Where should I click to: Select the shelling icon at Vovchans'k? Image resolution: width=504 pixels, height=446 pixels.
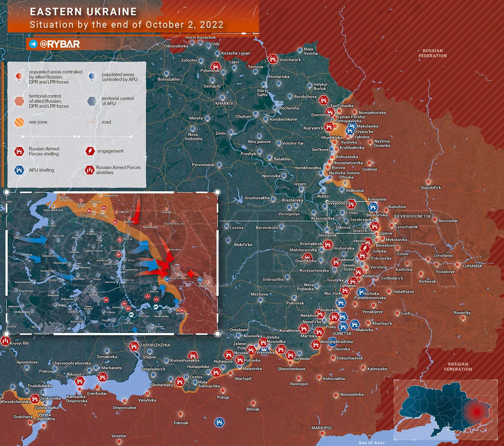click(x=273, y=59)
